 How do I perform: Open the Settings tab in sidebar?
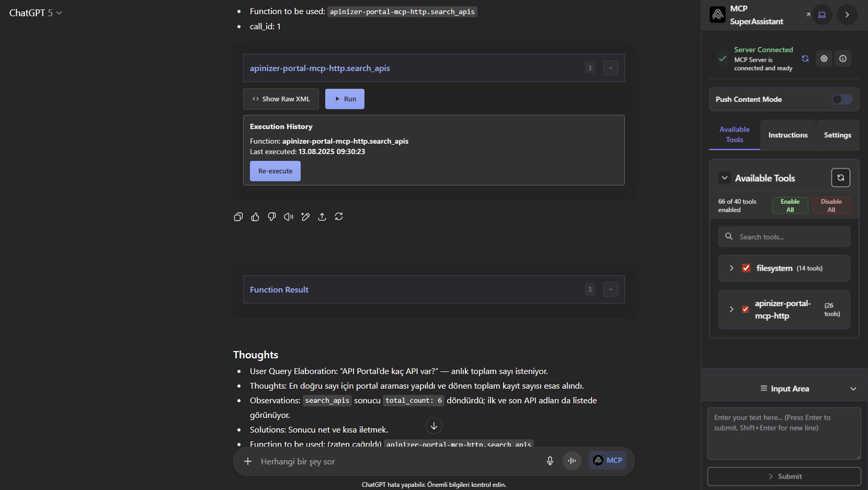click(x=837, y=135)
